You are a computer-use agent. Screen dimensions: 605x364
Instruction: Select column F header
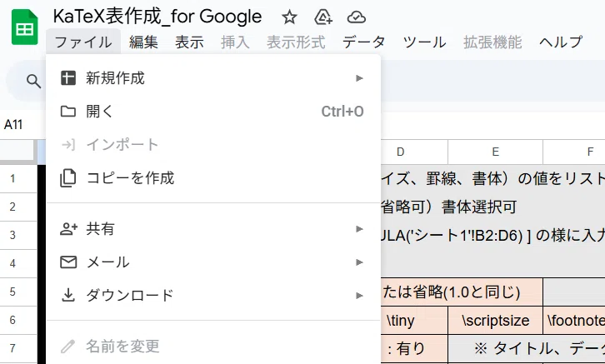[x=574, y=152]
